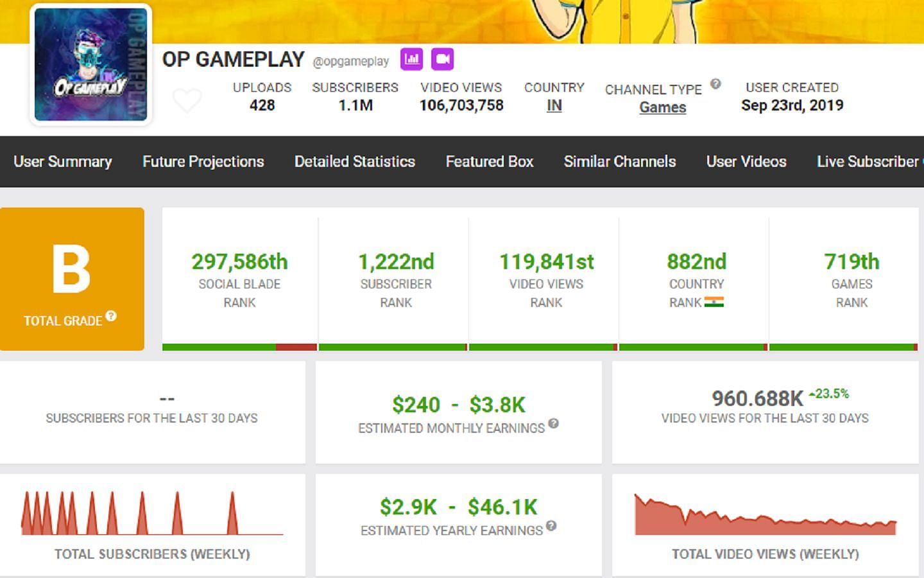Click the India flag icon
Image resolution: width=924 pixels, height=578 pixels.
[714, 302]
